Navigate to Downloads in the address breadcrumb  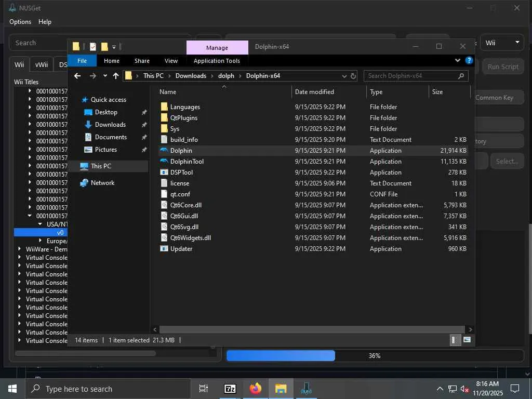point(191,76)
